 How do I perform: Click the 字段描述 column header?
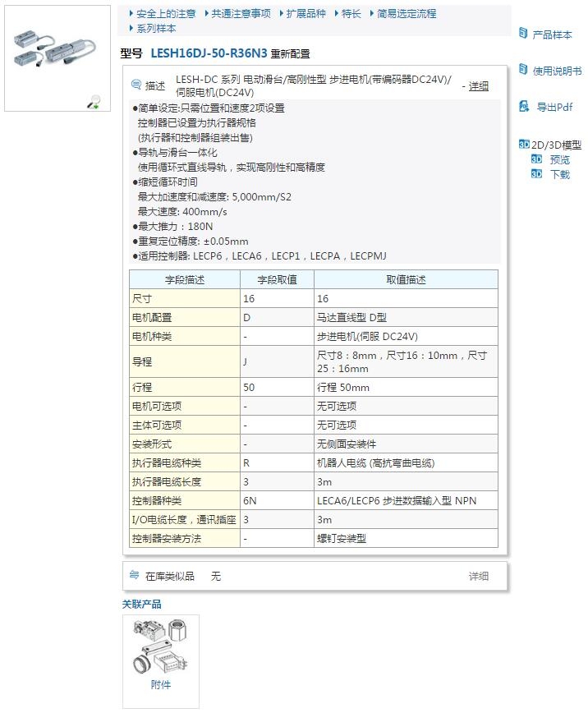point(185,279)
